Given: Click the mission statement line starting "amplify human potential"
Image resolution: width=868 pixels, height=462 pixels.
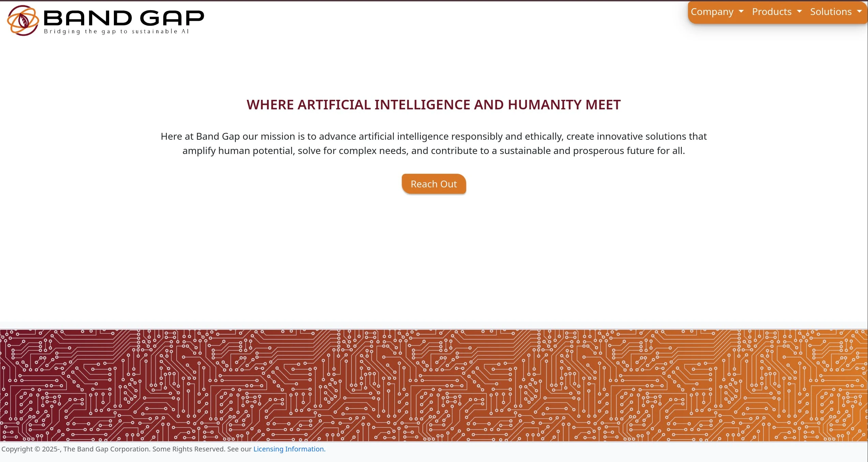Looking at the screenshot, I should (x=434, y=151).
